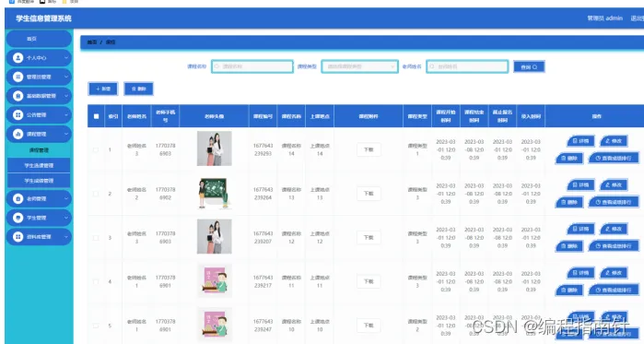Collapse the 课程管理 menu chevron
This screenshot has width=644, height=344.
pos(66,134)
